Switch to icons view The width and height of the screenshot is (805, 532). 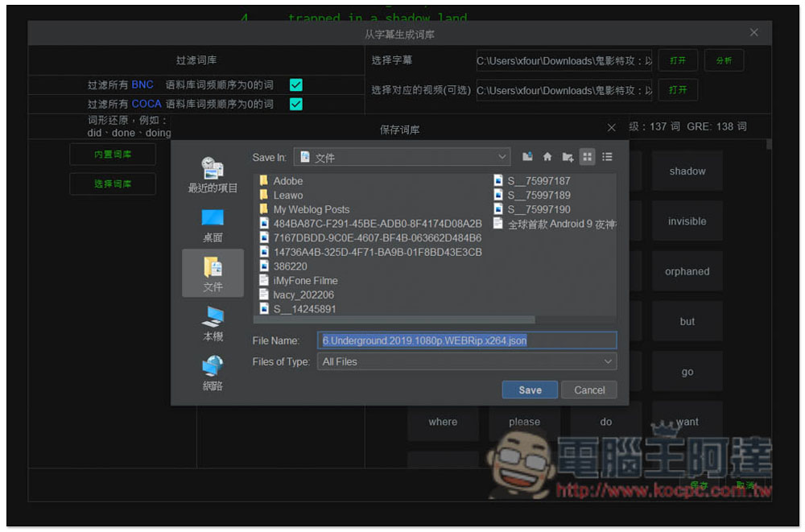[587, 157]
